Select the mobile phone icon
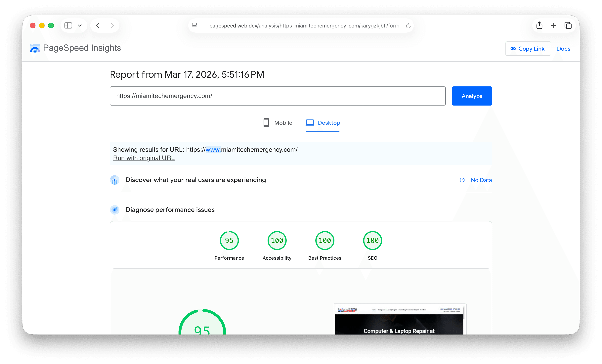This screenshot has width=602, height=364. 266,123
